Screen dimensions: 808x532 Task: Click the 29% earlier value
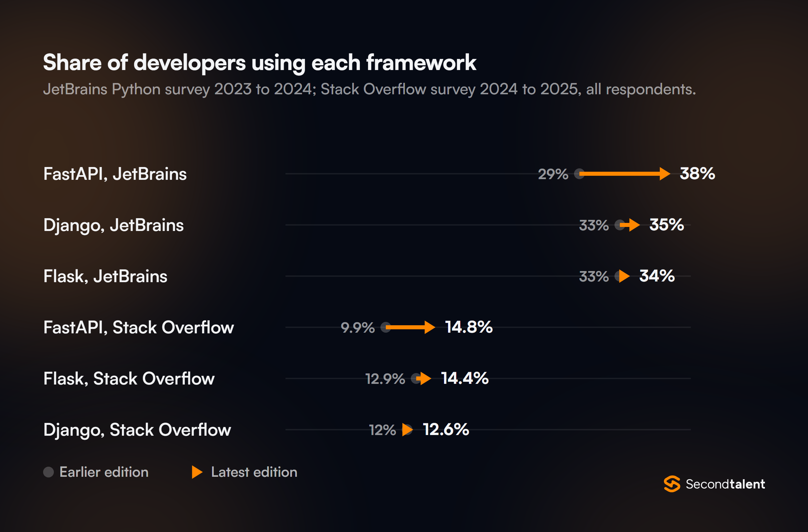tap(553, 174)
